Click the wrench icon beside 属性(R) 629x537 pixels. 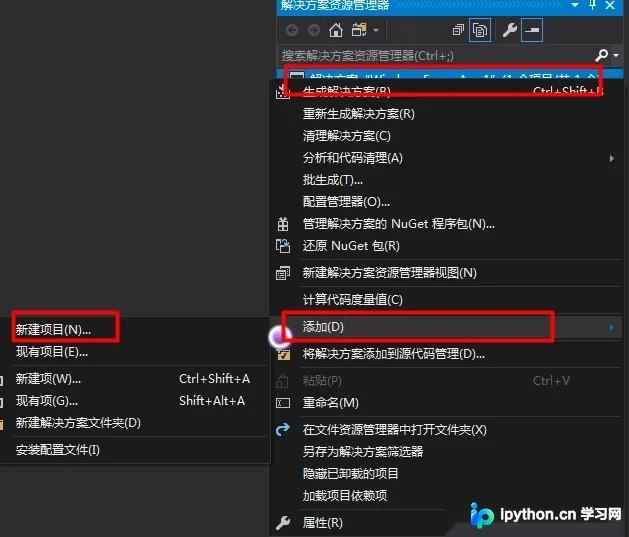(283, 523)
